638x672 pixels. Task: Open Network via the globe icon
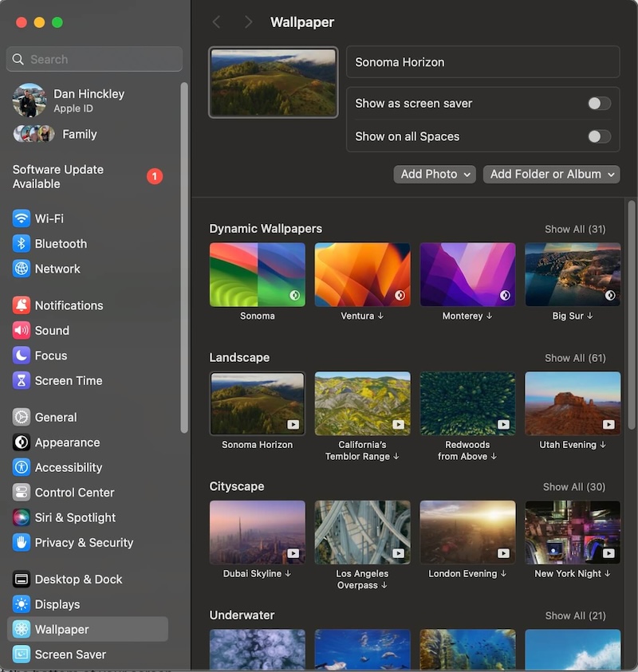pos(21,269)
